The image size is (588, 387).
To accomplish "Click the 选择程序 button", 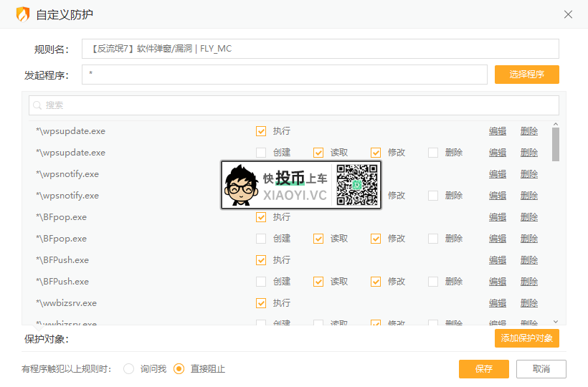I will coord(527,75).
